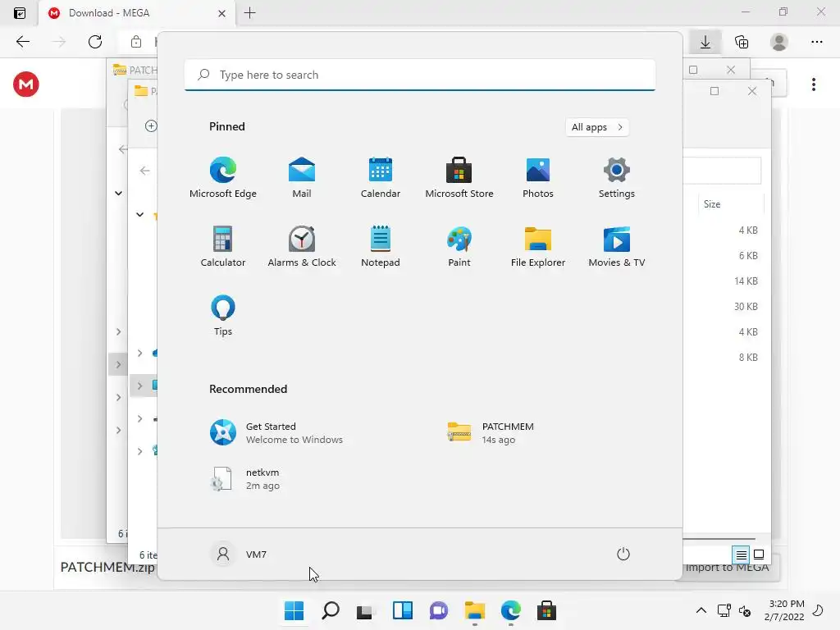Image resolution: width=840 pixels, height=630 pixels.
Task: Open MEGA page three-dot menu
Action: point(813,84)
